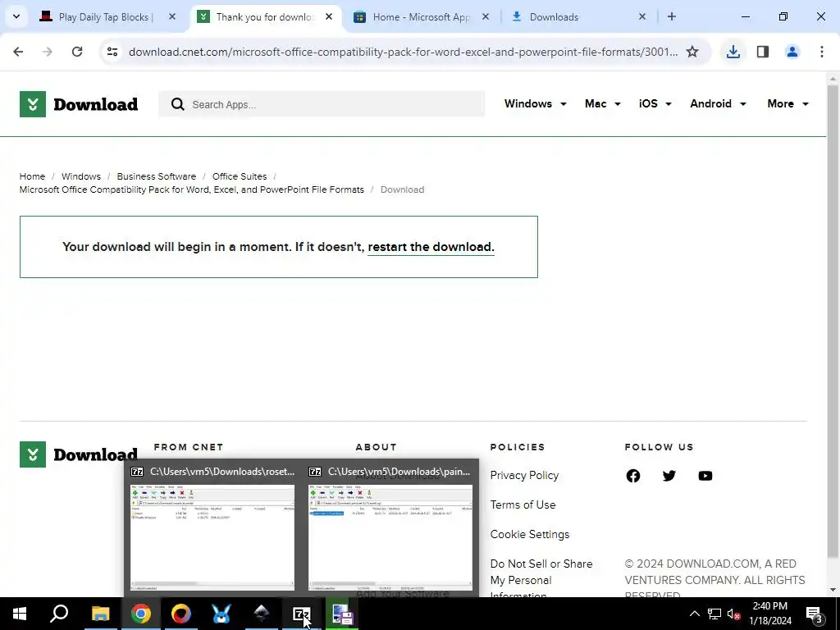This screenshot has height=630, width=840.
Task: Expand the Windows dropdown menu
Action: click(x=535, y=103)
